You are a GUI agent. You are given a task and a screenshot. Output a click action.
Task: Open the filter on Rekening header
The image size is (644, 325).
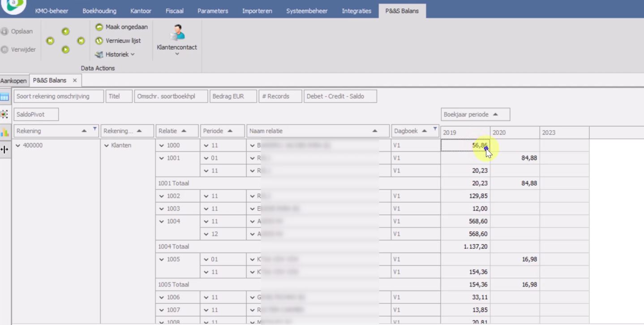pyautogui.click(x=95, y=129)
